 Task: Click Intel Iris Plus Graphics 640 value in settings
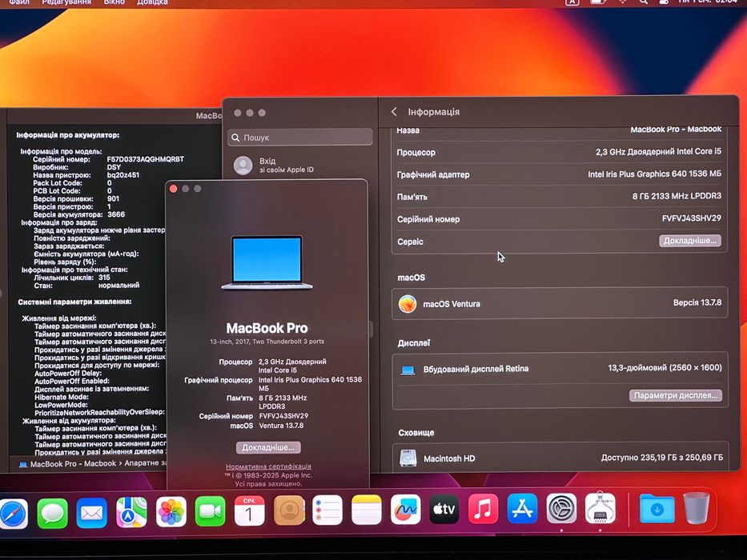tap(655, 174)
